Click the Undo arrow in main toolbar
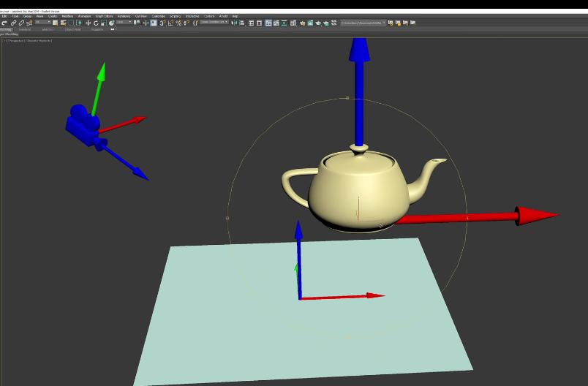The height and width of the screenshot is (386, 588). 4,23
